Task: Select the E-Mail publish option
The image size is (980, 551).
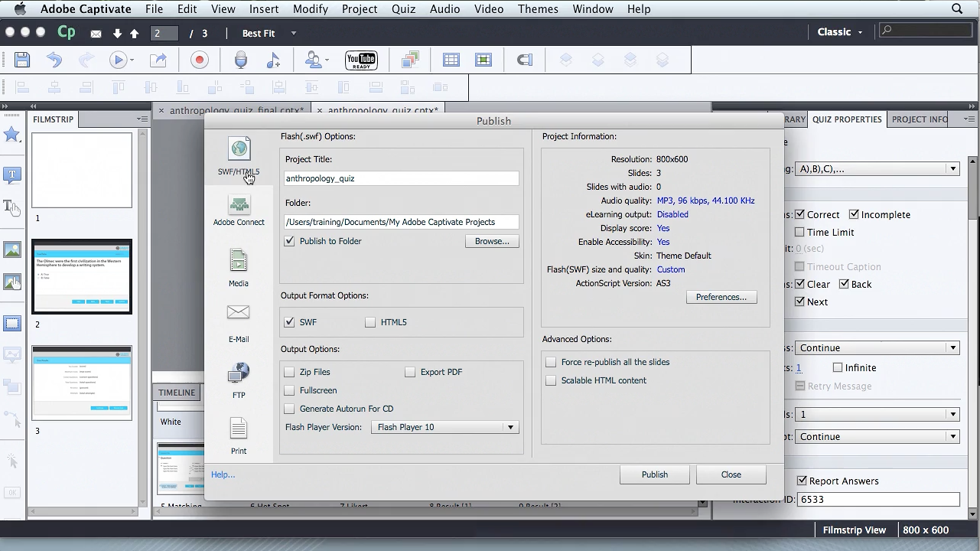Action: pos(239,322)
